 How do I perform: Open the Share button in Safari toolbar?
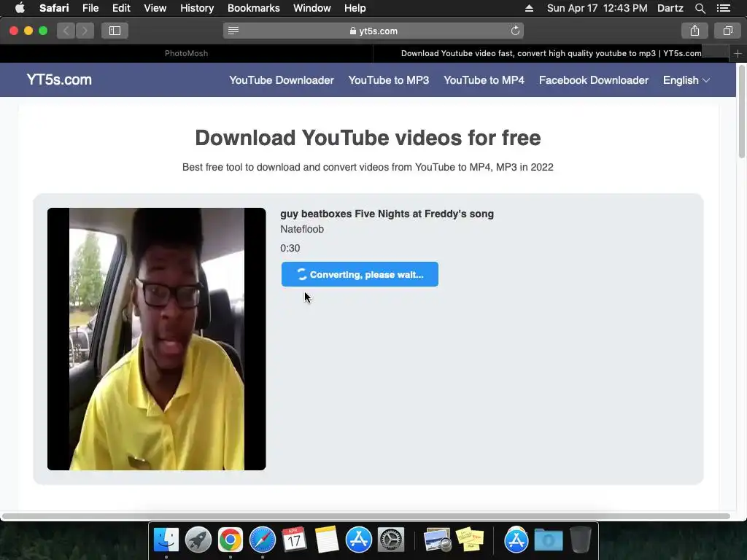click(694, 31)
